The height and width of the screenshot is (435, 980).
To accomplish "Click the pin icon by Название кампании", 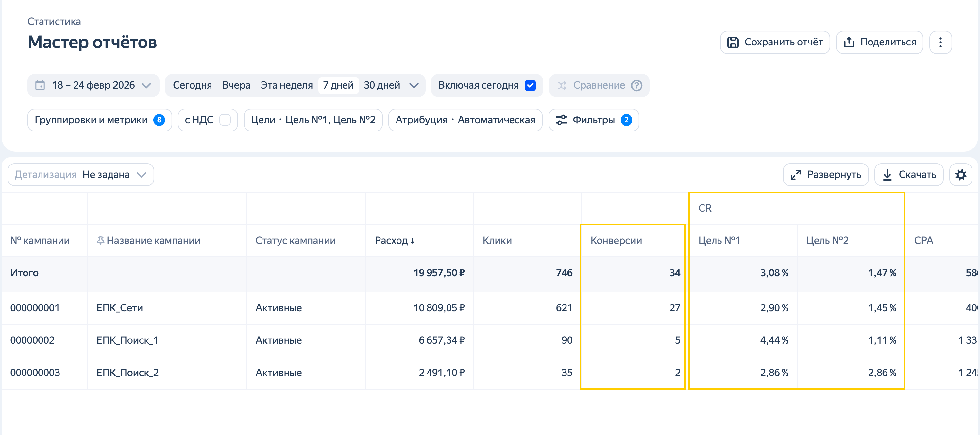I will (100, 240).
